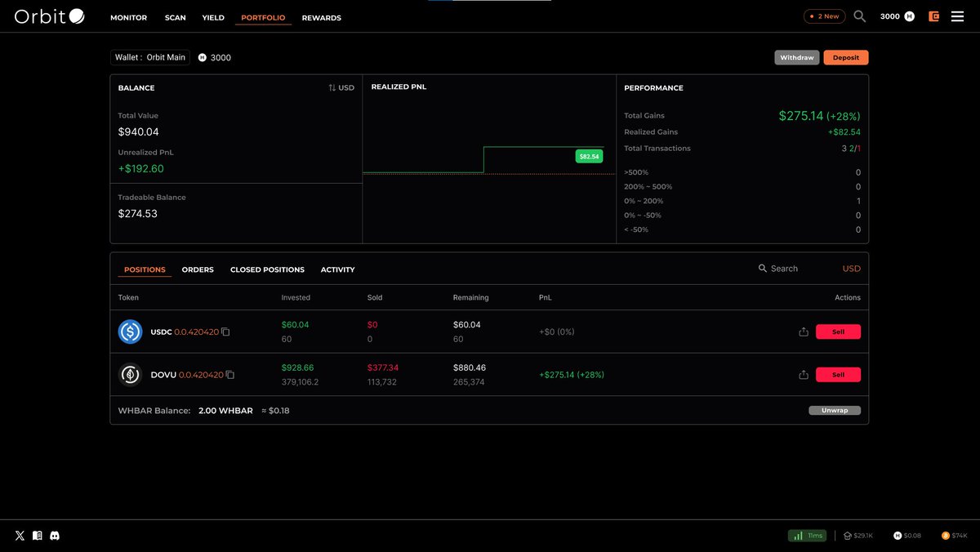This screenshot has height=552, width=980.
Task: Click the Tradeable Balance $274.53 value
Action: pos(138,214)
